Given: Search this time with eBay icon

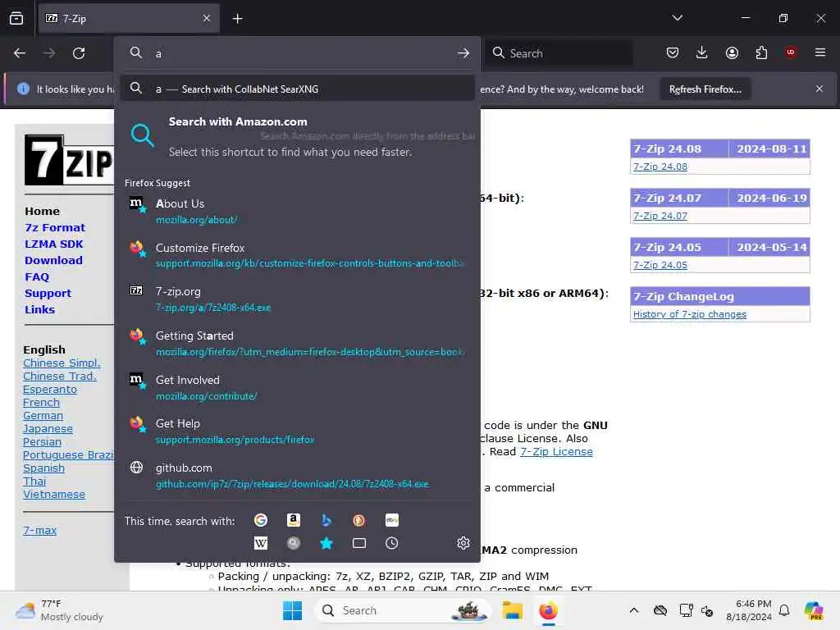Looking at the screenshot, I should (x=391, y=520).
